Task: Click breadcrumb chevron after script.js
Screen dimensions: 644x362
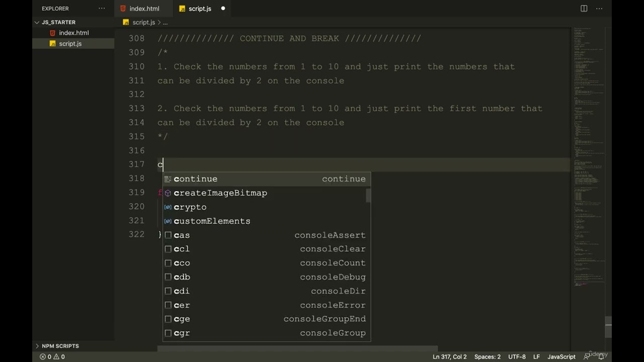Action: [159, 22]
